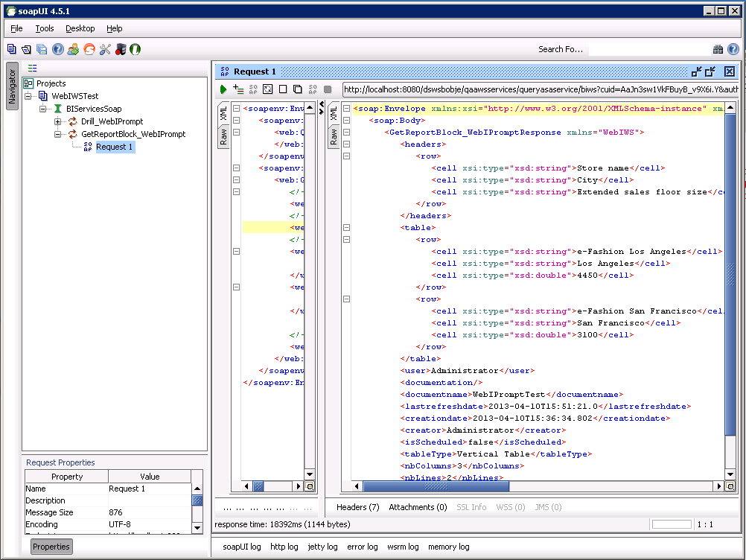Click the Search Forum input field
This screenshot has width=746, height=560.
(x=649, y=49)
